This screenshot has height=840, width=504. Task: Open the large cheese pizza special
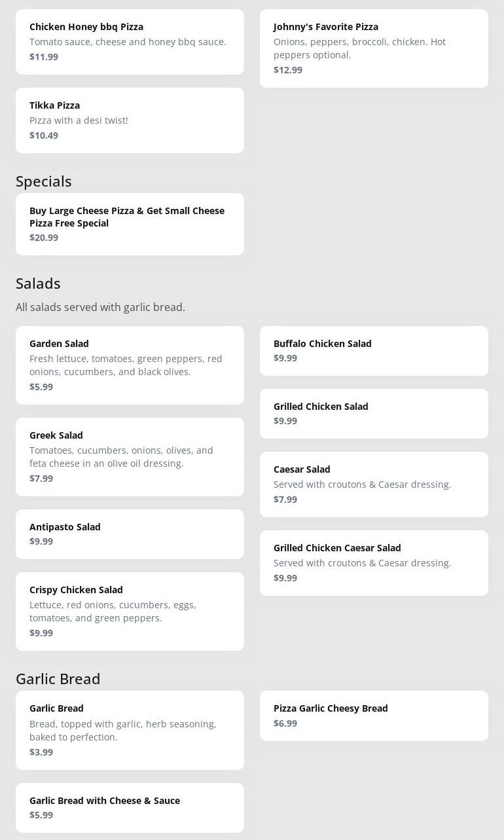[130, 224]
